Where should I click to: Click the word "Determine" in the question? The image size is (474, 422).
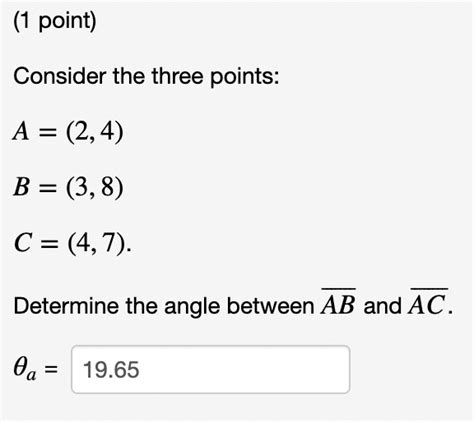tap(66, 306)
